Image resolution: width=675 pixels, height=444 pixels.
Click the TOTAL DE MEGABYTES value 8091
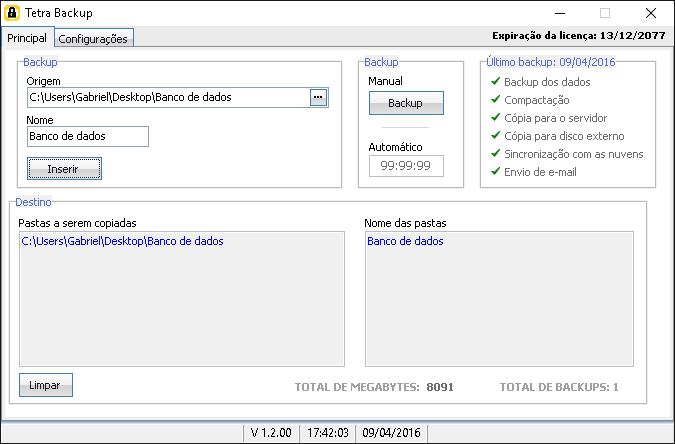coord(440,387)
